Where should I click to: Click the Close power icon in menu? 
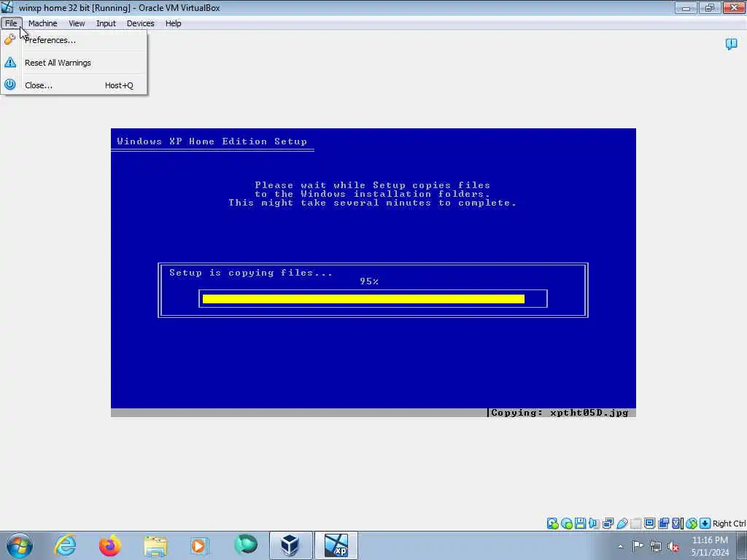tap(10, 85)
